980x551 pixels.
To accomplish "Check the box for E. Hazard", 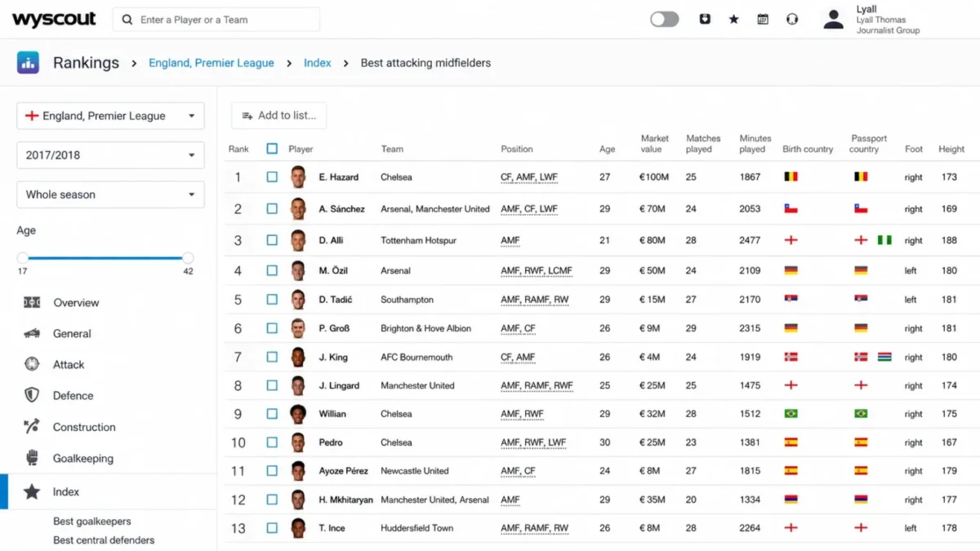I will 272,177.
